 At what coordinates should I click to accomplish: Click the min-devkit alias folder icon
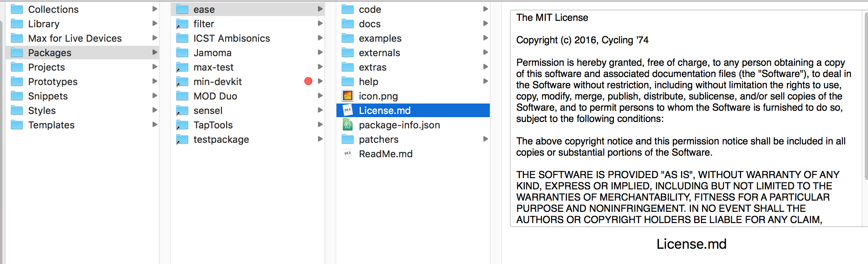182,81
